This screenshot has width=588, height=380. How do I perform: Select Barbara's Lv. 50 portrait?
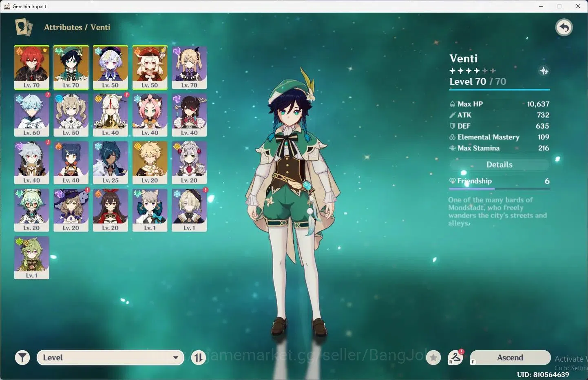[71, 115]
